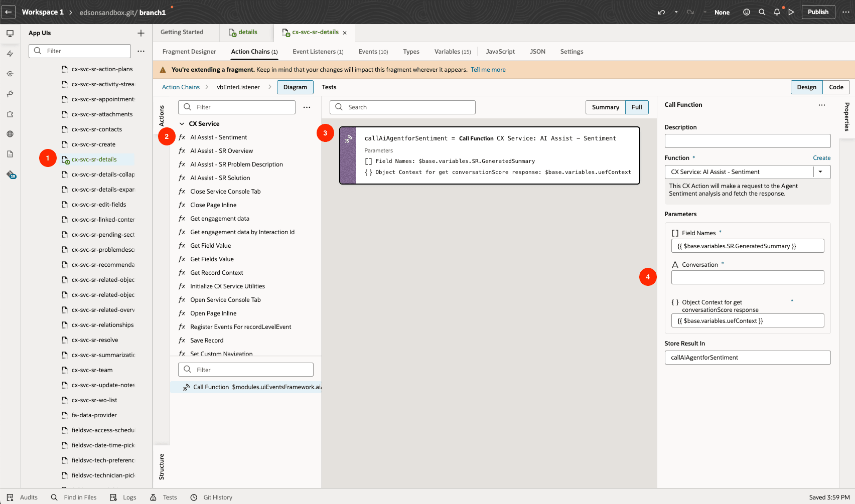Image resolution: width=855 pixels, height=504 pixels.
Task: Open Logs in the bottom bar
Action: pos(123,497)
